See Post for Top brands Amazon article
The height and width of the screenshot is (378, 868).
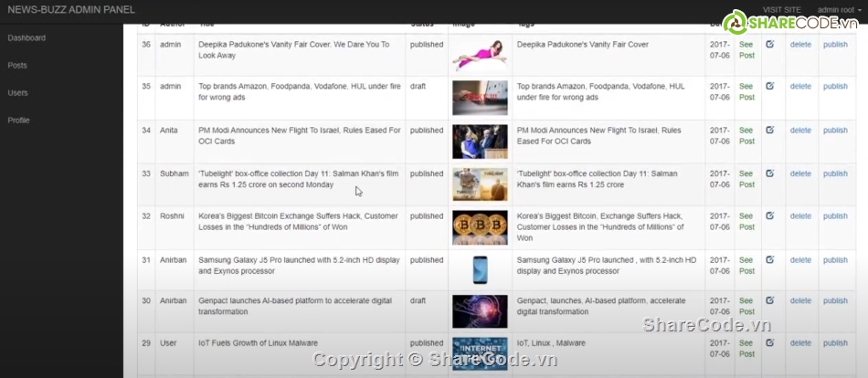(x=746, y=92)
